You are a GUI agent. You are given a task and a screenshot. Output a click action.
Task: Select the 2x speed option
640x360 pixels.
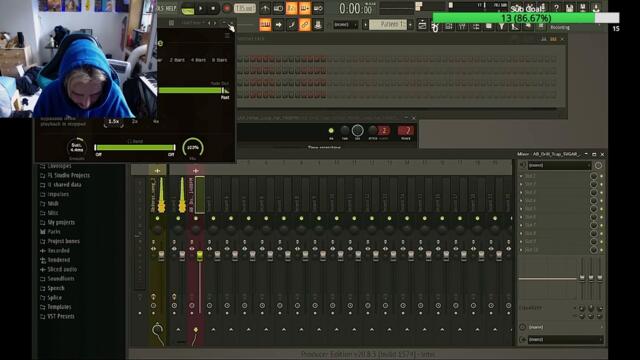pos(135,122)
